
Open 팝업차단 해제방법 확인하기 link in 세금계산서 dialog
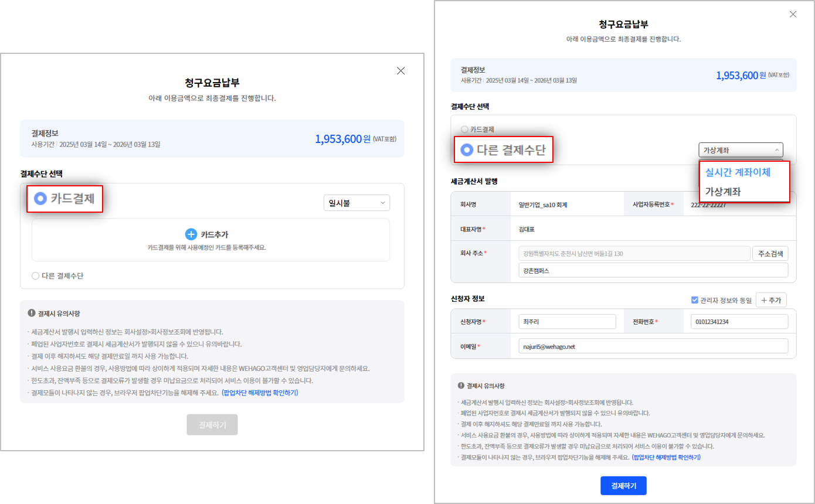(x=667, y=457)
